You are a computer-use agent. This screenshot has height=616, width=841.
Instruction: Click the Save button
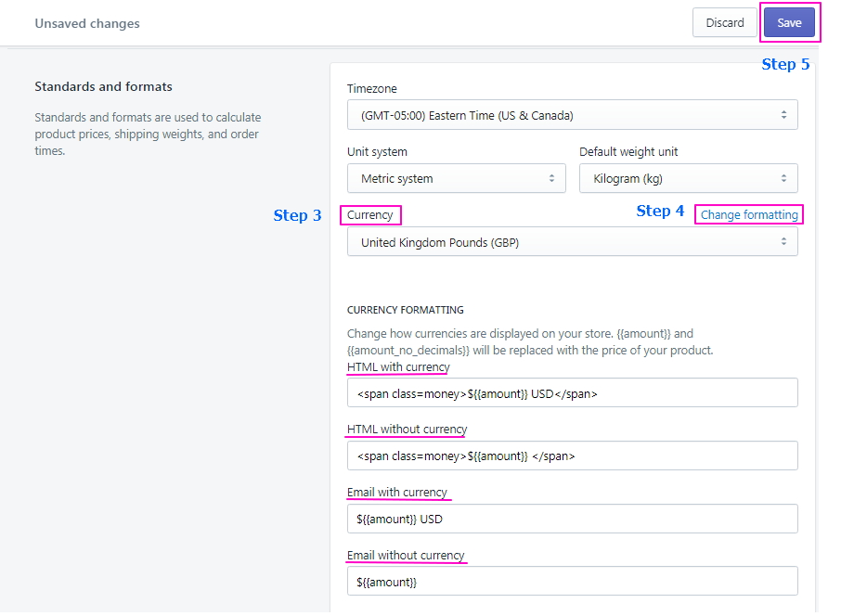tap(789, 23)
